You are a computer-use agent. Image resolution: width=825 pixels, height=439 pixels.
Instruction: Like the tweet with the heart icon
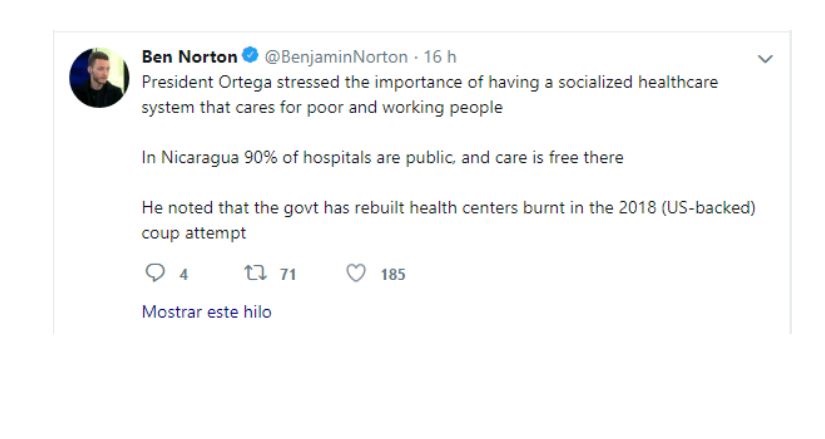point(356,273)
